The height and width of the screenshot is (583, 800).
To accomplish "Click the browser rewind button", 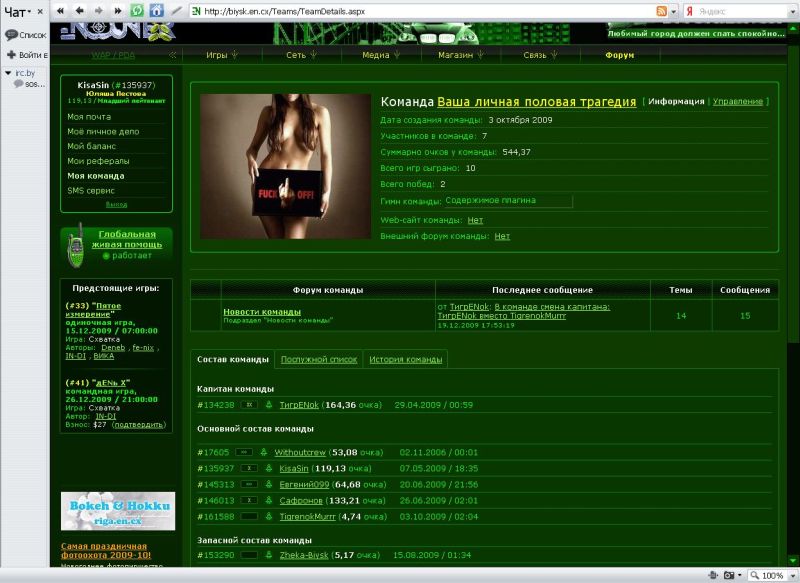I will [61, 11].
